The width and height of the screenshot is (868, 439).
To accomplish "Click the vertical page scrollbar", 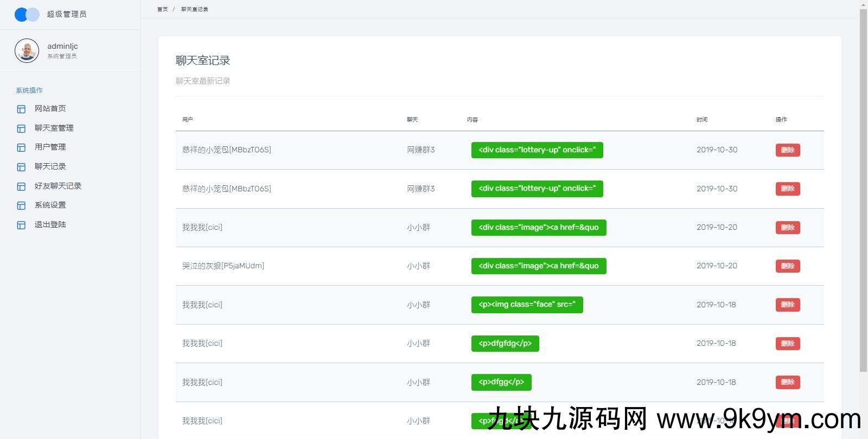I will click(x=863, y=190).
